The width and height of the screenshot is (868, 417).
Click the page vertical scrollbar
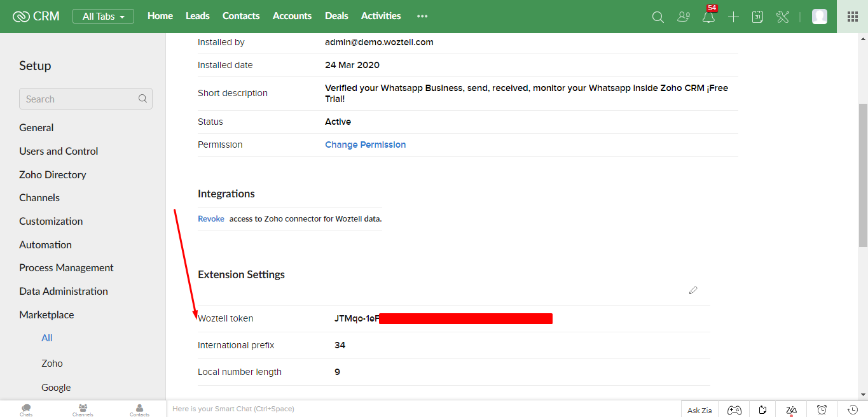point(863,174)
